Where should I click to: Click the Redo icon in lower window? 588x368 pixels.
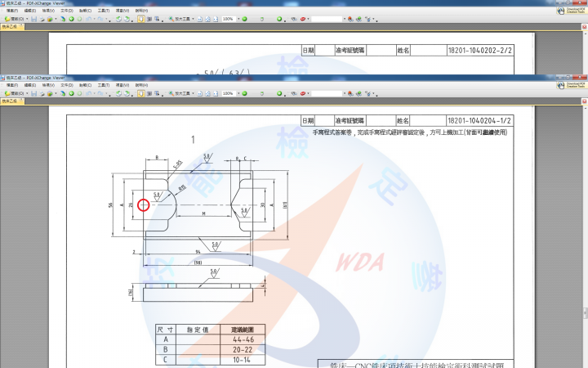pos(100,93)
